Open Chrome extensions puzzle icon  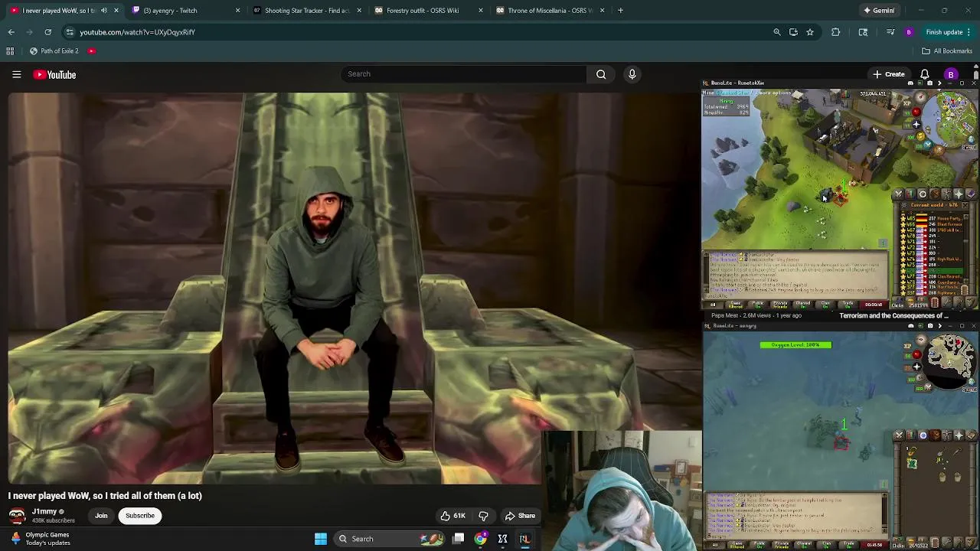click(835, 32)
